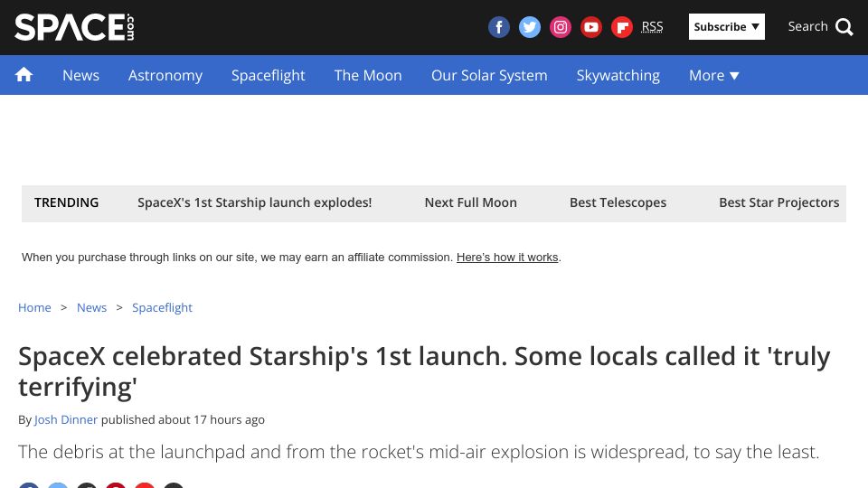The height and width of the screenshot is (488, 868).
Task: Open trending SpaceX's 1st Starship launch explodes
Action: click(x=255, y=202)
